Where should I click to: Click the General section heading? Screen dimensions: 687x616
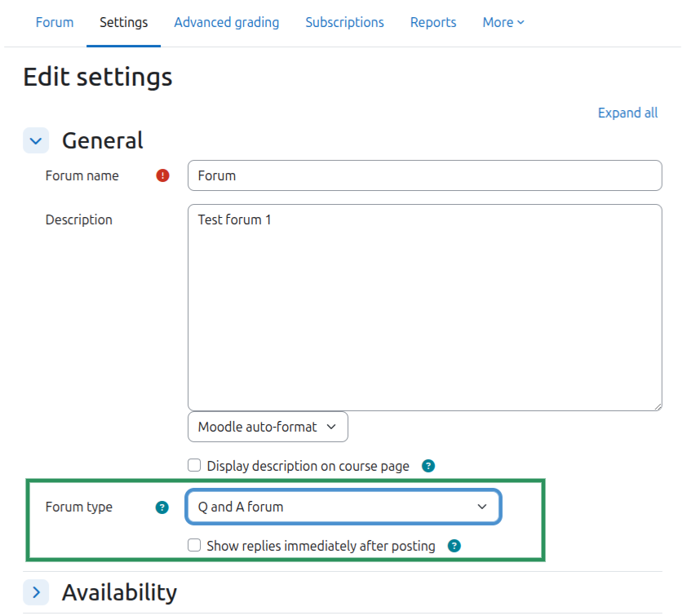[x=103, y=140]
